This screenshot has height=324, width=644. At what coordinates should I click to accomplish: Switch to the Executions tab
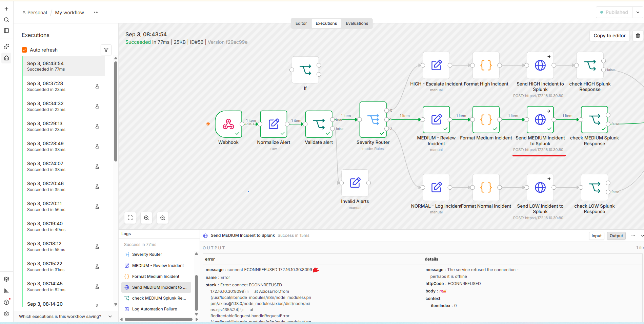pos(326,23)
